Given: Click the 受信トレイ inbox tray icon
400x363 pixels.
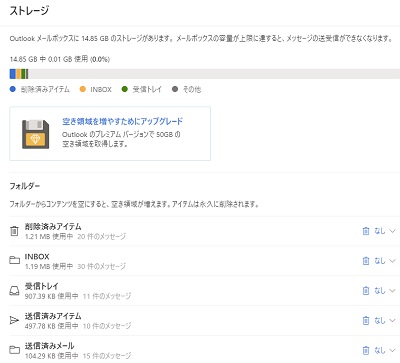Looking at the screenshot, I should pos(14,291).
